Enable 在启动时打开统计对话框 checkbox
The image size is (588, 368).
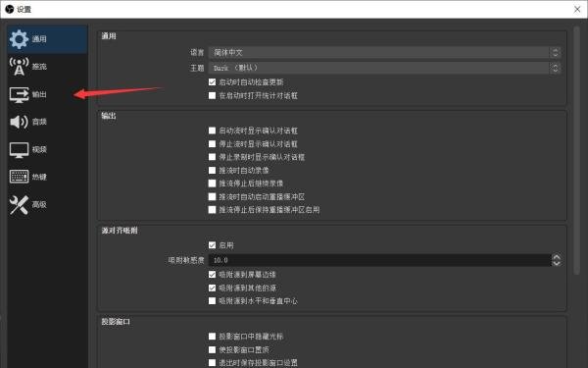click(x=213, y=96)
